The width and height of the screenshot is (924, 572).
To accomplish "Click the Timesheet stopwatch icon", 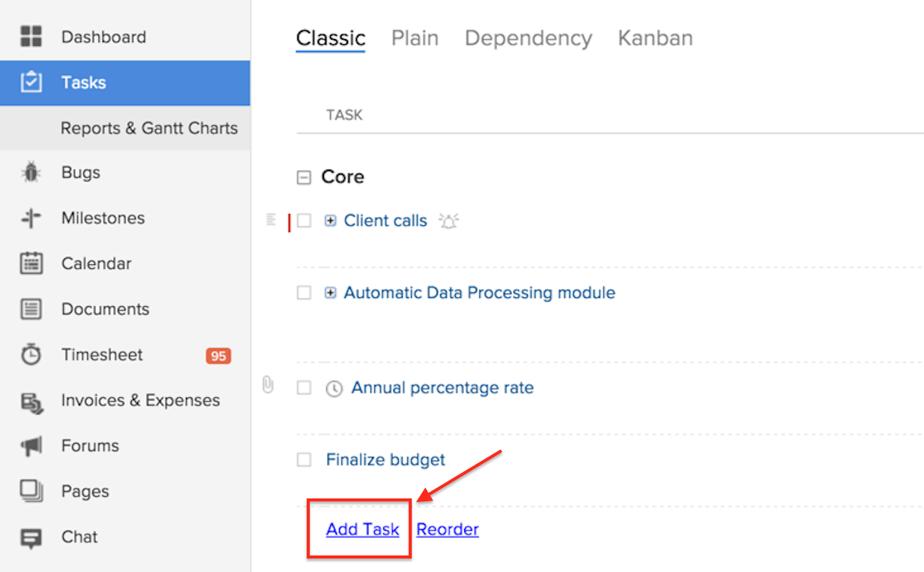I will (x=31, y=355).
